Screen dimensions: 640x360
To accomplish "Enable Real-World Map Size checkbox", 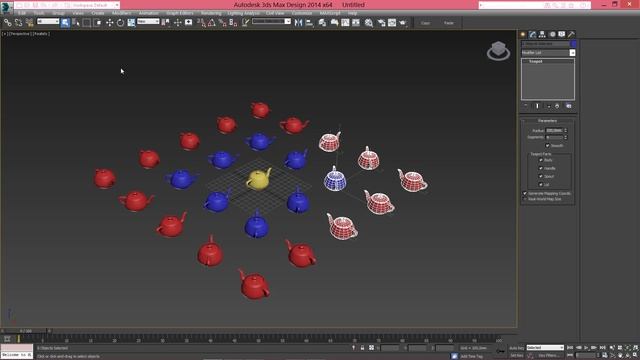I will pyautogui.click(x=525, y=199).
